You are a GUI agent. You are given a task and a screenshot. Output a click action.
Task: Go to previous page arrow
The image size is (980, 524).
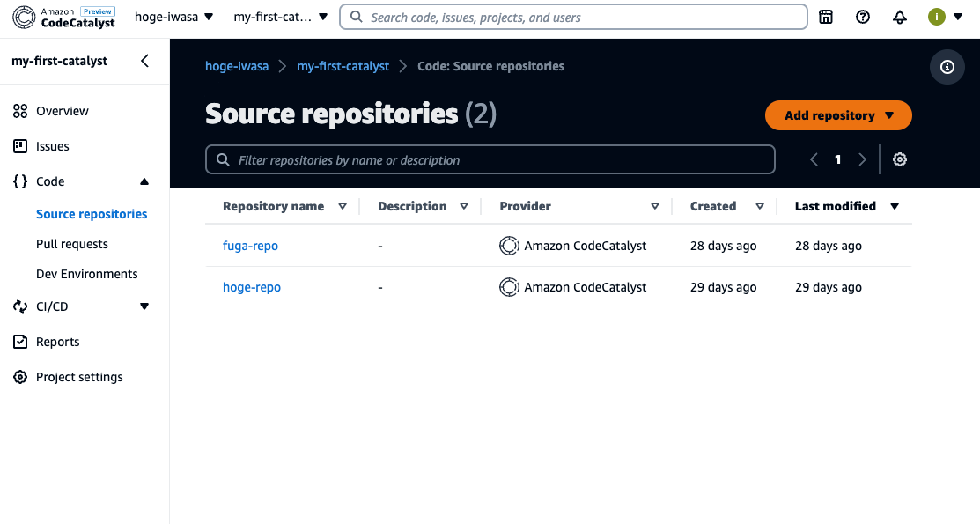(814, 160)
